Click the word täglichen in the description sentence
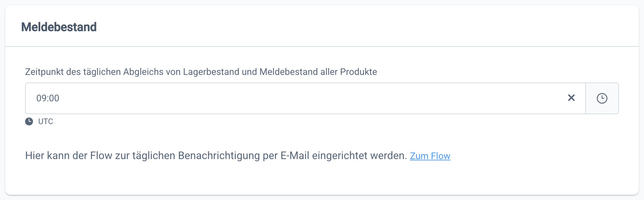Screen dimensions: 644x200 click(x=153, y=156)
